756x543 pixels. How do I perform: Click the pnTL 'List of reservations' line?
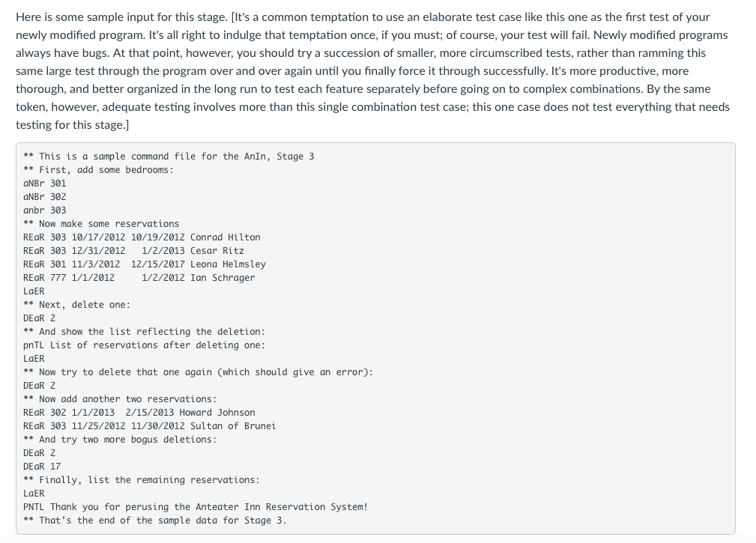[144, 345]
